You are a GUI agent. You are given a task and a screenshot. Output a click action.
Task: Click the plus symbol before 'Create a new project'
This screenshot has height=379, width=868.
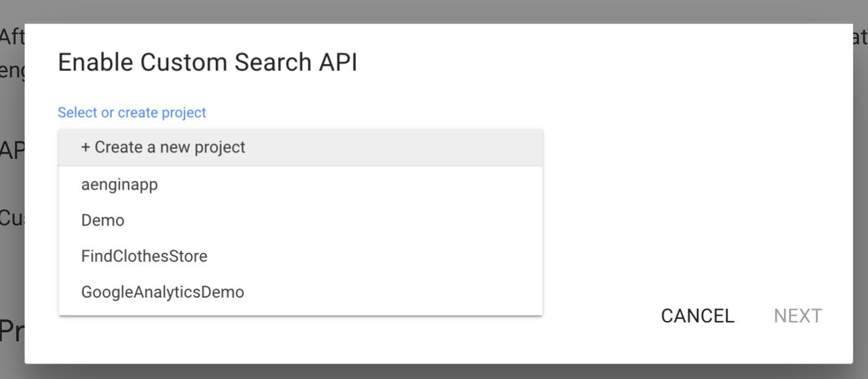(84, 147)
